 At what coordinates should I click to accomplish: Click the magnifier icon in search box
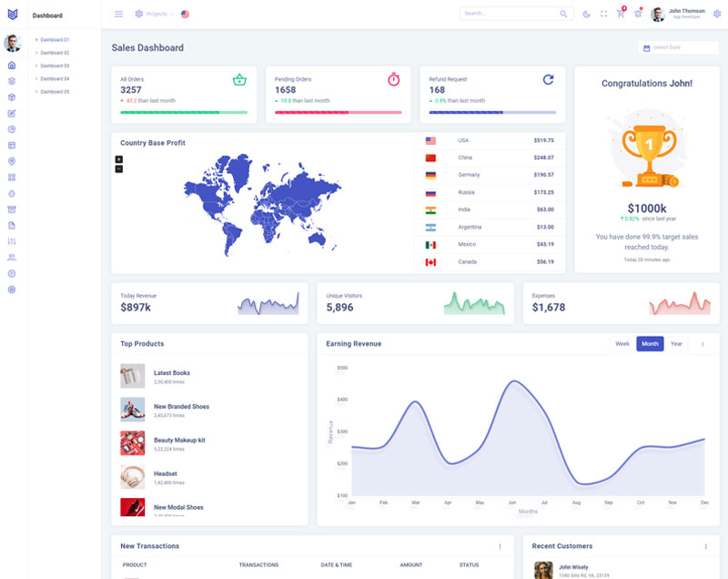tap(563, 14)
